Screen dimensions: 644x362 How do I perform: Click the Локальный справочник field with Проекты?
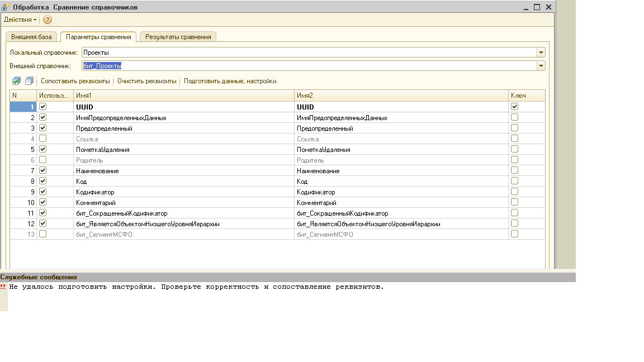(x=309, y=53)
